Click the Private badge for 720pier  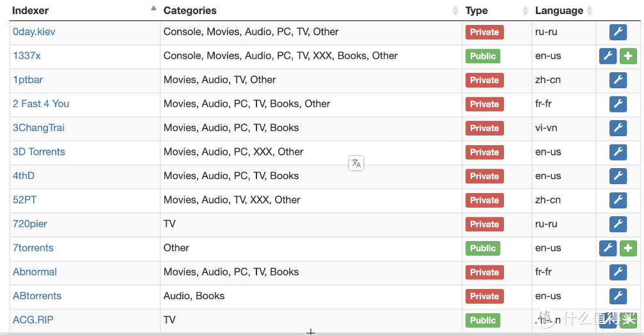point(484,224)
